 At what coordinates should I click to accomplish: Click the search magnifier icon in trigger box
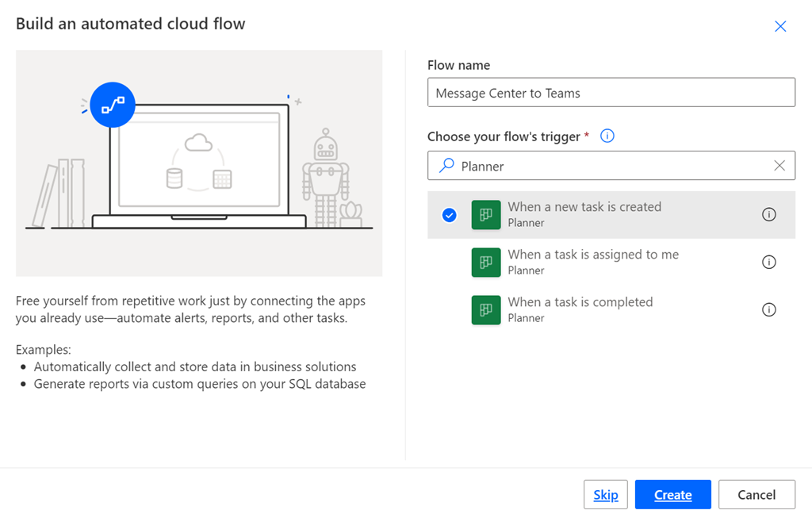pos(447,166)
